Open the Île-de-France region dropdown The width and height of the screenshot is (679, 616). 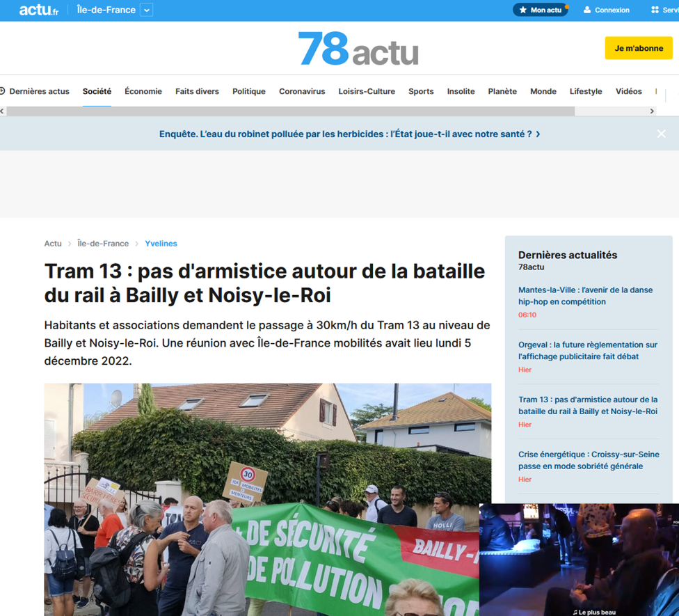146,10
